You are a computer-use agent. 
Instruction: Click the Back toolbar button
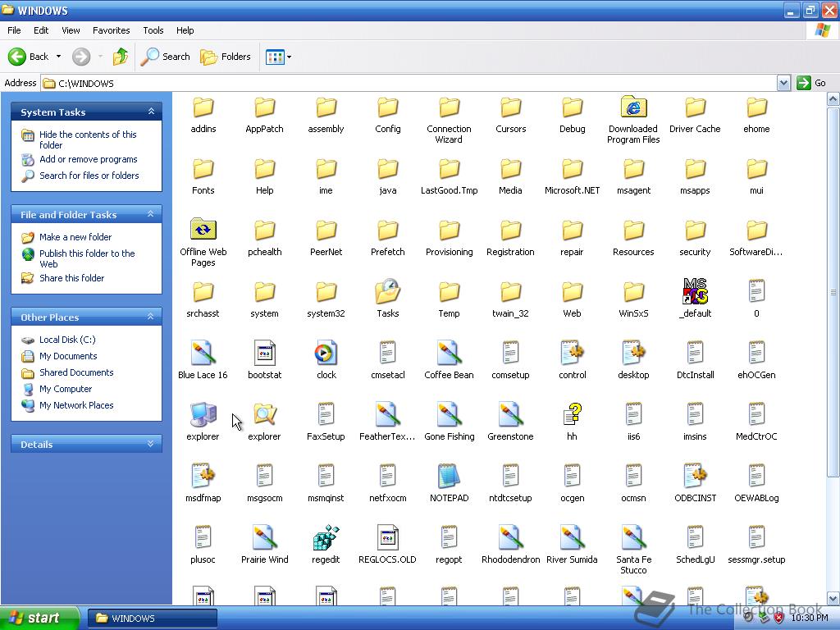[x=29, y=57]
